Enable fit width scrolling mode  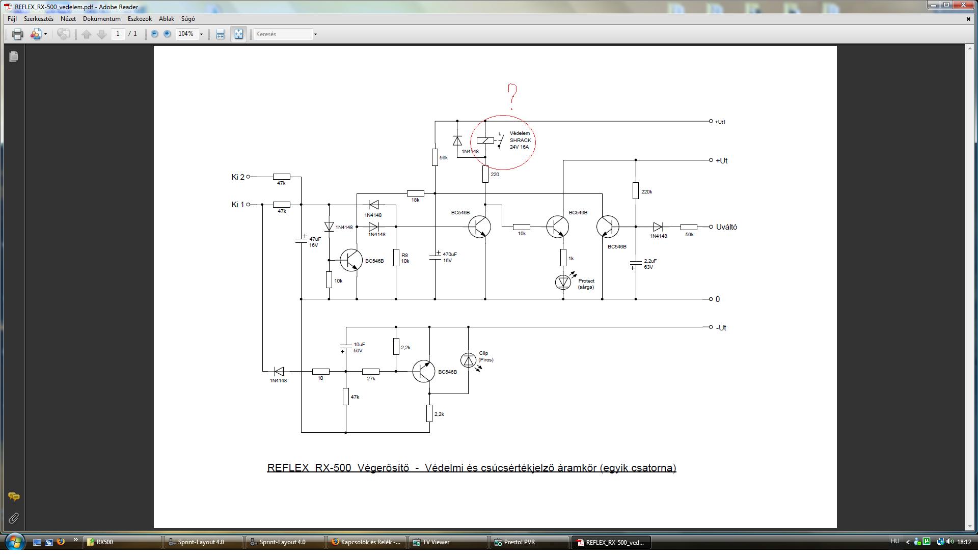220,34
